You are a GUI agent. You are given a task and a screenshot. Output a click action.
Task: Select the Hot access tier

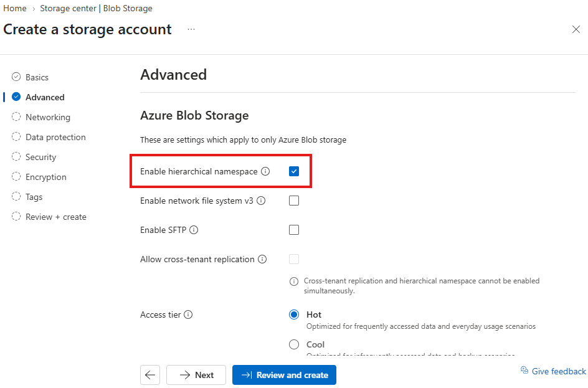294,315
